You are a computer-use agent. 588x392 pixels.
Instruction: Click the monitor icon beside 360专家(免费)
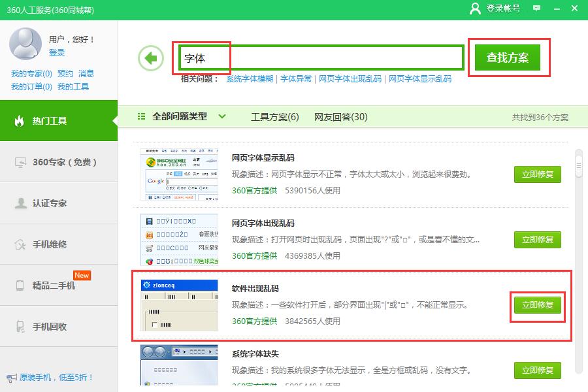point(20,162)
